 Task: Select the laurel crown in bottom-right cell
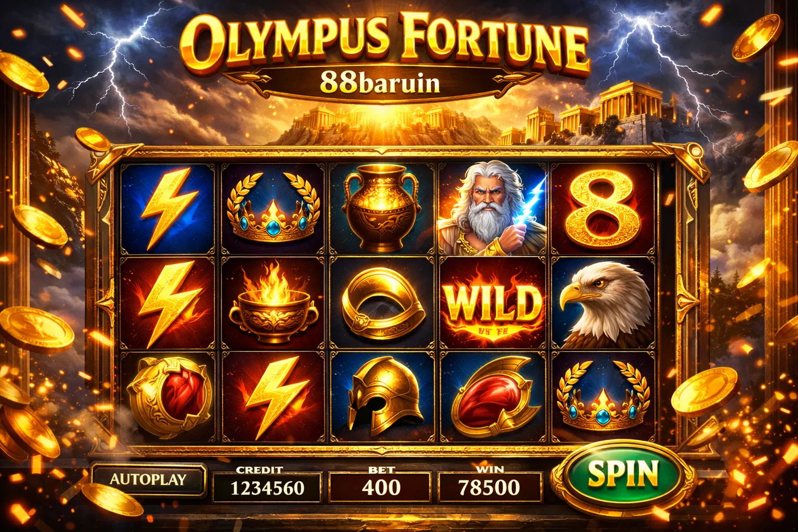pyautogui.click(x=603, y=397)
